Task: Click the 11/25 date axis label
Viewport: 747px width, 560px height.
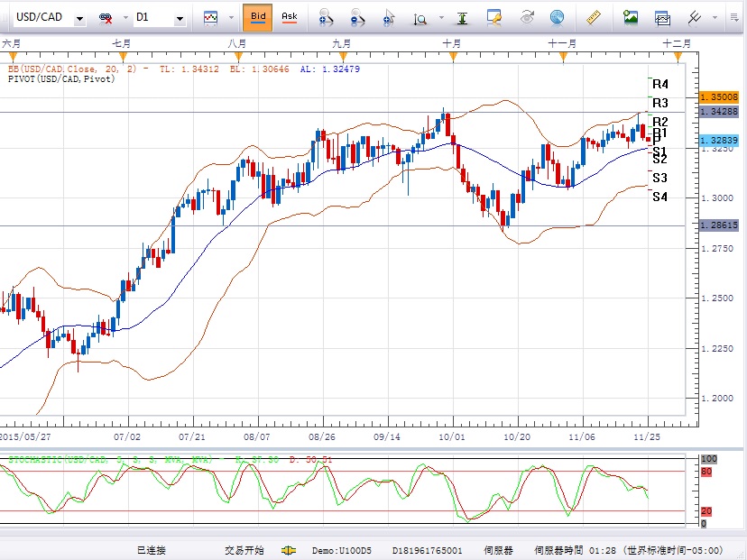Action: (x=647, y=437)
